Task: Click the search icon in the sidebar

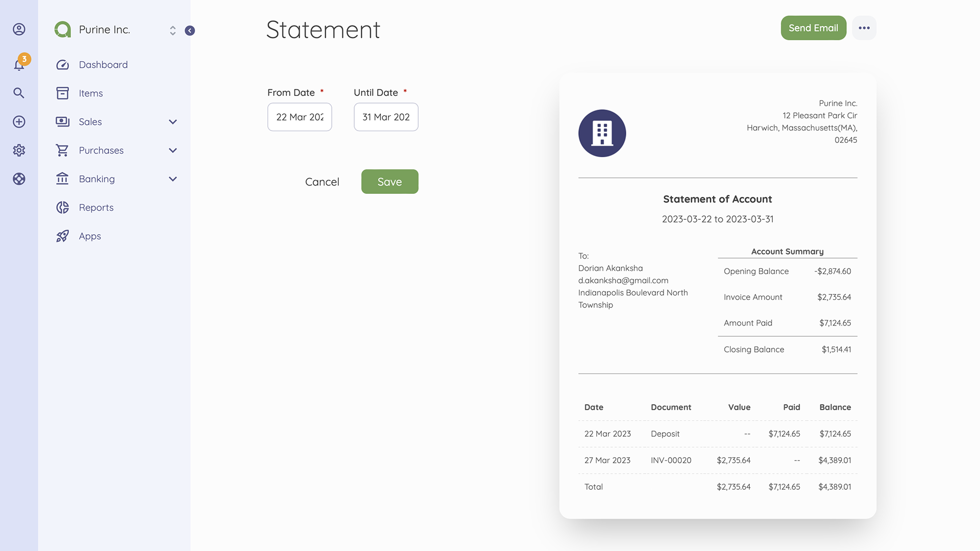Action: 19,93
